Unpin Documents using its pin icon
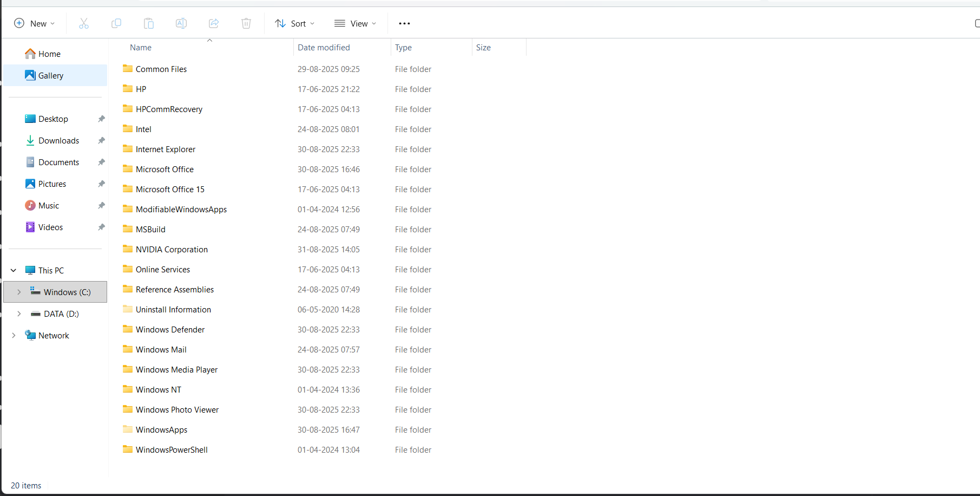 click(x=101, y=162)
